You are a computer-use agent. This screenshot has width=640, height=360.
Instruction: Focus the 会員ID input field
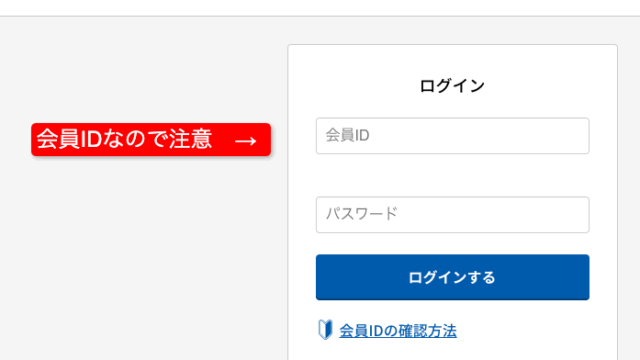452,136
